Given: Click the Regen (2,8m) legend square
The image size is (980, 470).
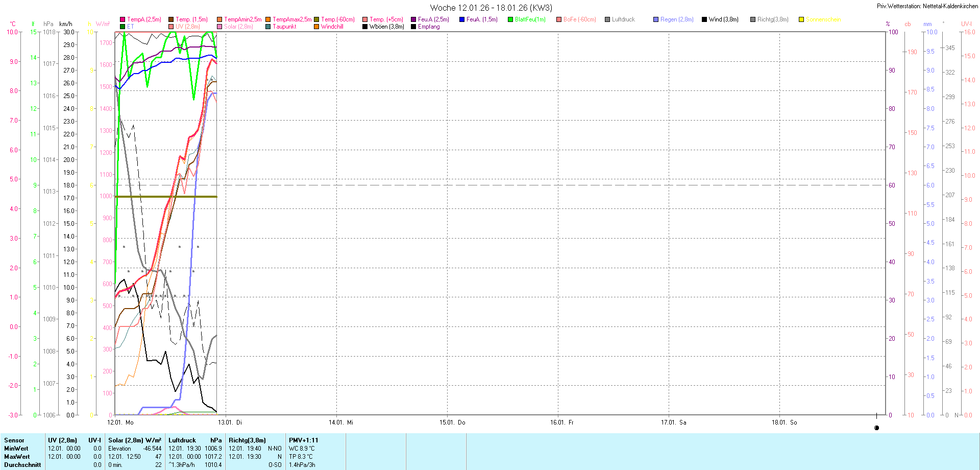Looking at the screenshot, I should click(656, 19).
